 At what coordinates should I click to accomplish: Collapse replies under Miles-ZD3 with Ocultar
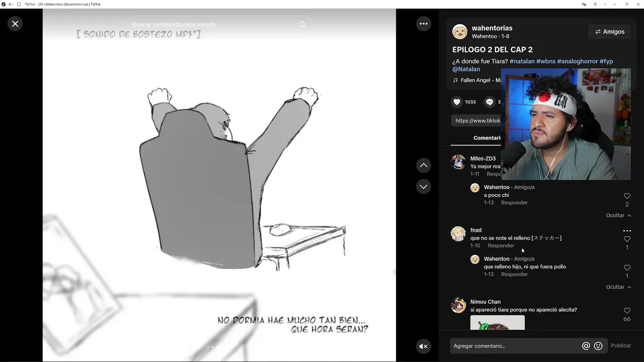click(618, 215)
